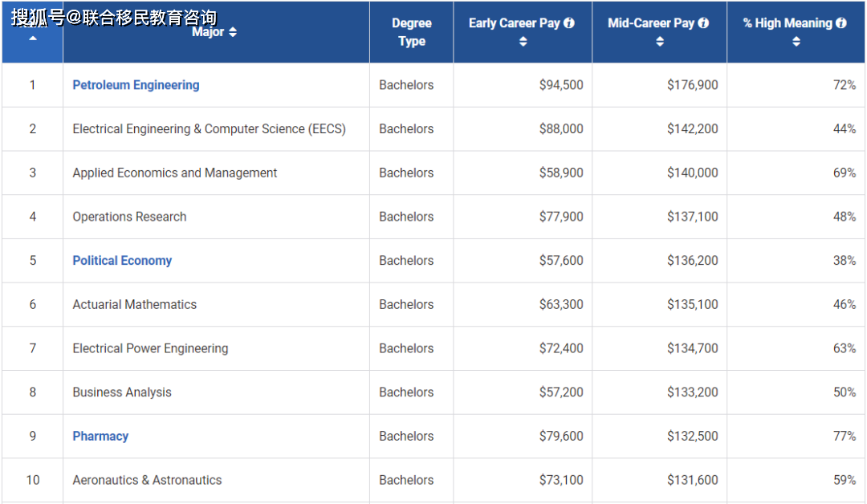Show info icon for Early Career Pay
Viewport: 867px width, 504px height.
[569, 23]
